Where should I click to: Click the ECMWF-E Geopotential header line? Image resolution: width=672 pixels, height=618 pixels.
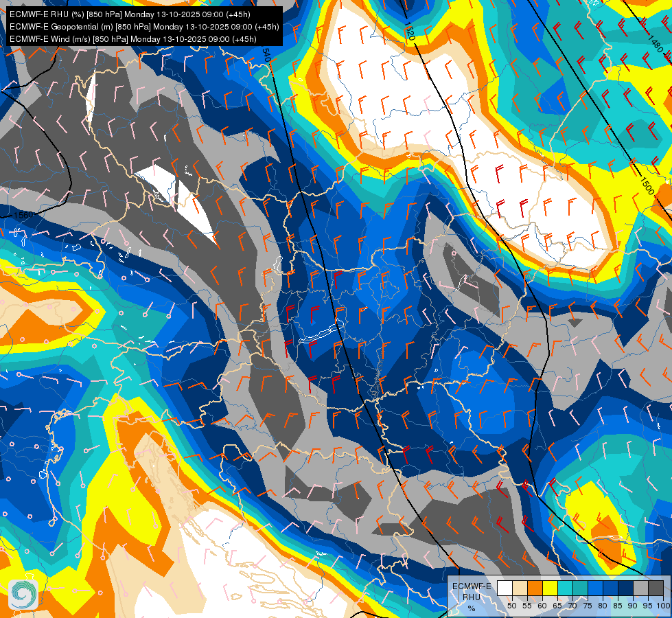coord(144,27)
